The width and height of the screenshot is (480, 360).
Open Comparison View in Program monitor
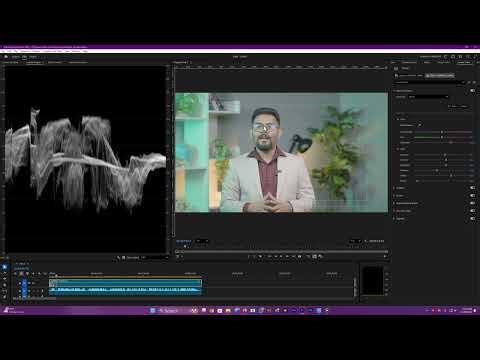(x=320, y=256)
